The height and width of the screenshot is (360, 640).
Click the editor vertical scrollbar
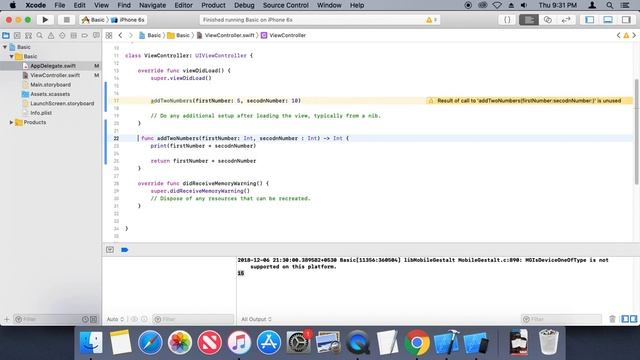(x=637, y=131)
